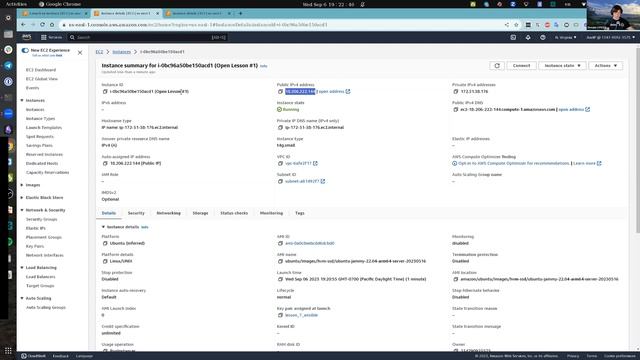Click the AWS logo home icon
640x360 pixels.
click(27, 37)
